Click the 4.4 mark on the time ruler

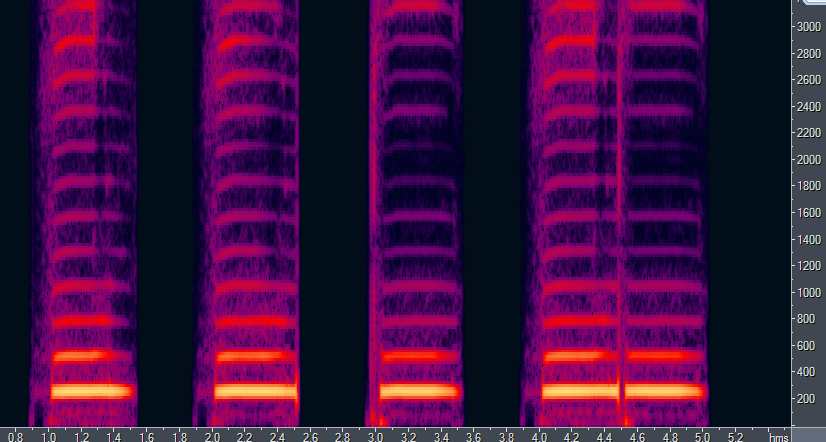click(604, 437)
